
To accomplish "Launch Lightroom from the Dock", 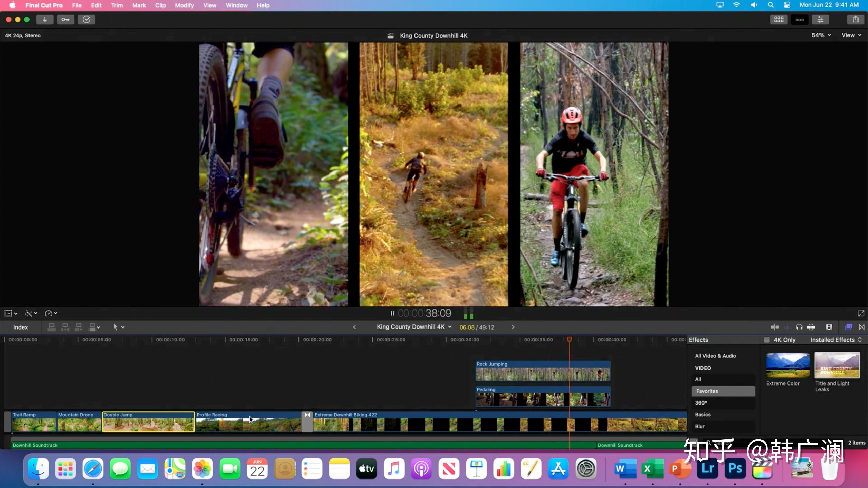I will [x=708, y=468].
